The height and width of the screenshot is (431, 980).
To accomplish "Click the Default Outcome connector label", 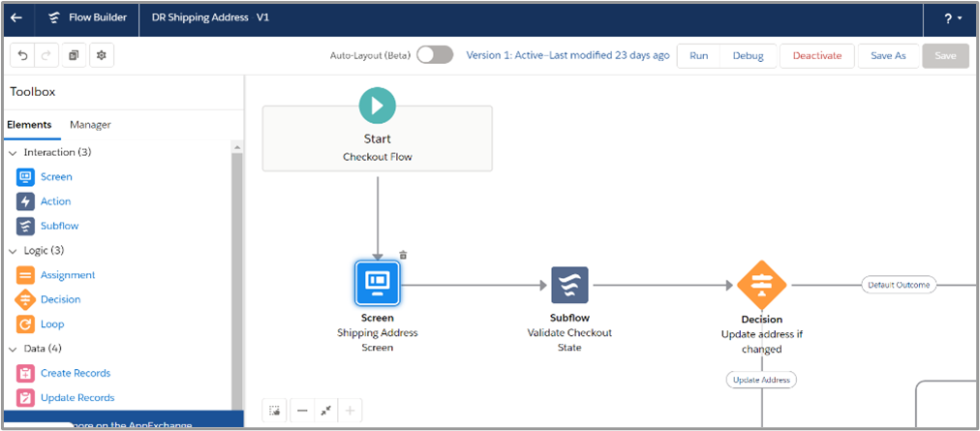I will (x=899, y=285).
